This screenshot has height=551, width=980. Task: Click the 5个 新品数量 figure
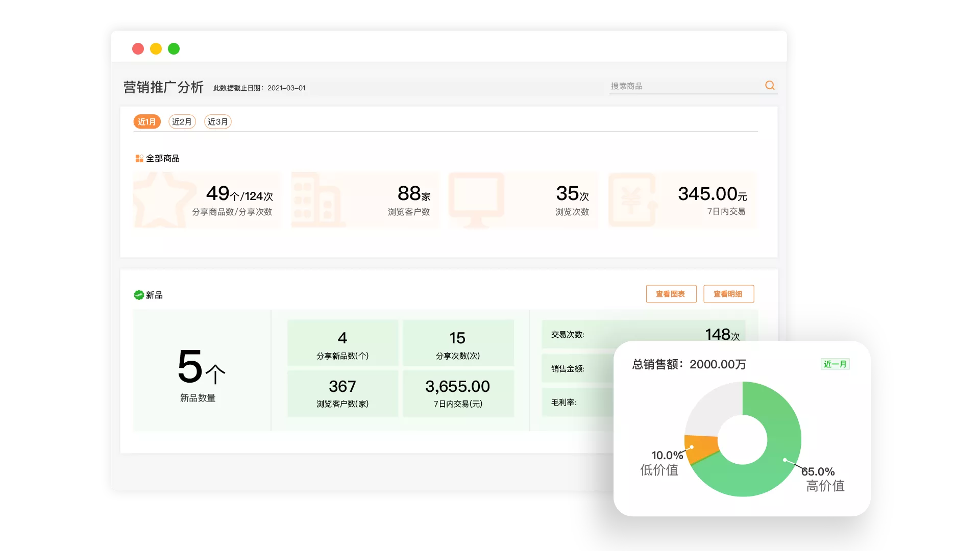201,367
